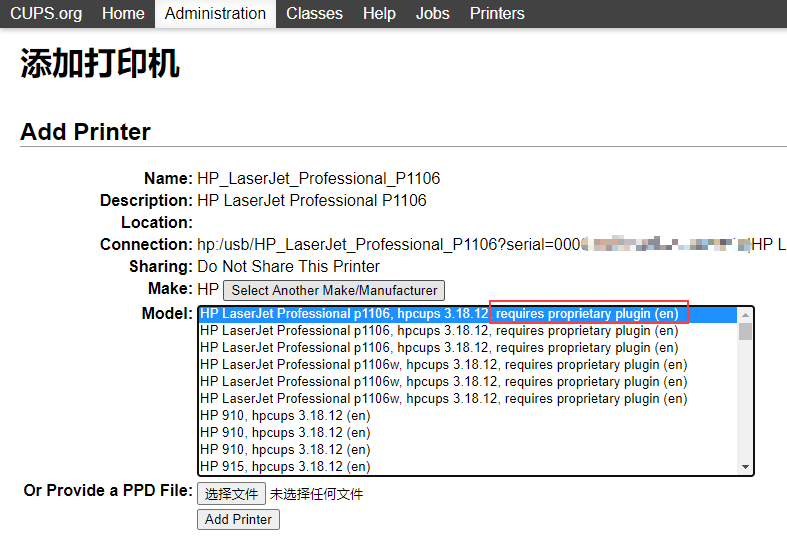Click the Add Printer heading
787x550 pixels.
click(x=85, y=132)
